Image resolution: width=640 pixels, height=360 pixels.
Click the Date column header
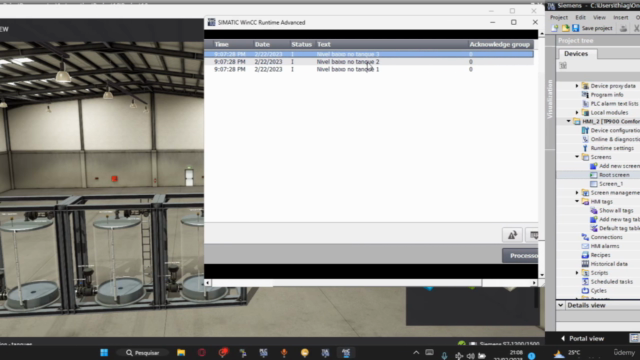point(271,44)
